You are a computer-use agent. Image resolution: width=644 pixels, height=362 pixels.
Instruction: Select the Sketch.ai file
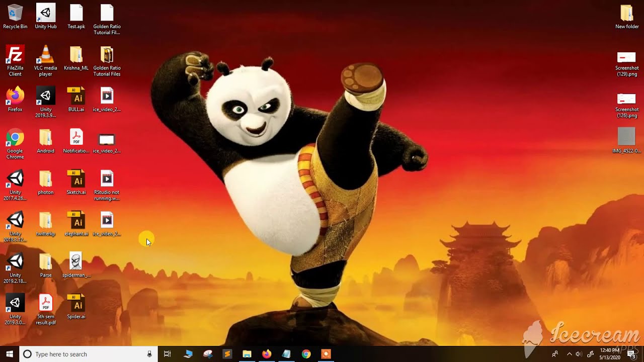[x=76, y=182]
